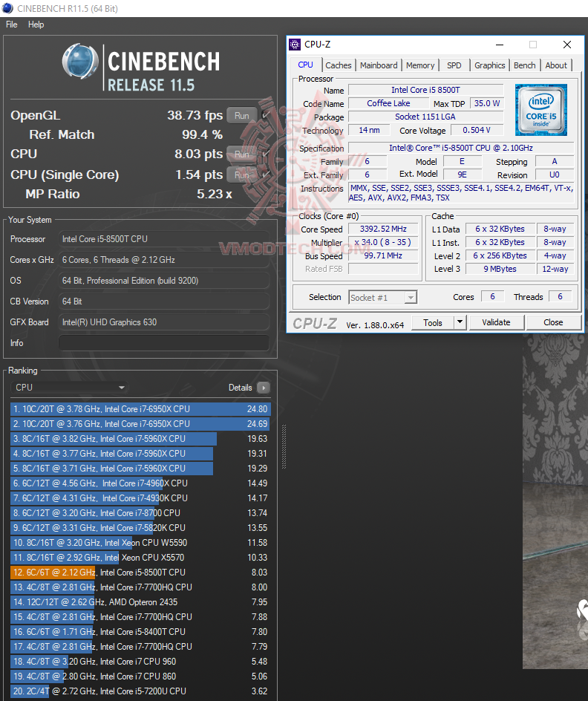The height and width of the screenshot is (701, 588).
Task: Select ranking row 1 i7-6950X 24.80
Action: pyautogui.click(x=140, y=409)
